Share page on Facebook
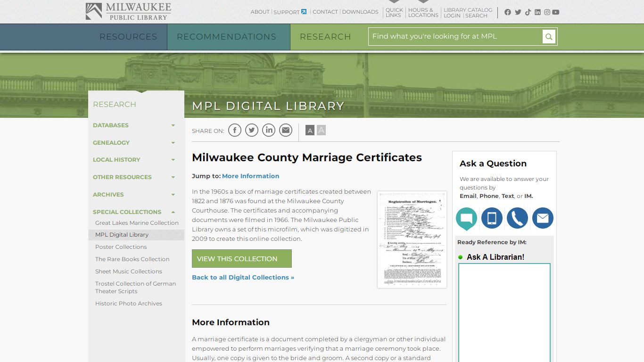Screen dimensions: 644x362 (x=235, y=130)
